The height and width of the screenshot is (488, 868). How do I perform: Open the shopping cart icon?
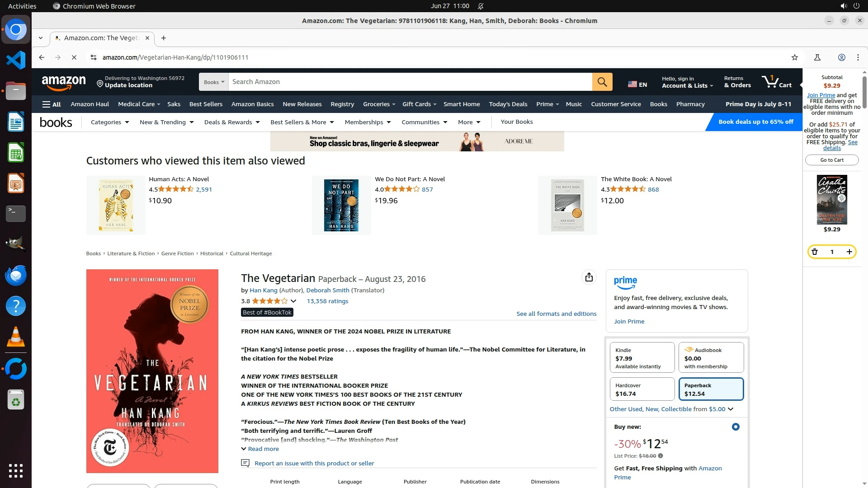(x=776, y=82)
